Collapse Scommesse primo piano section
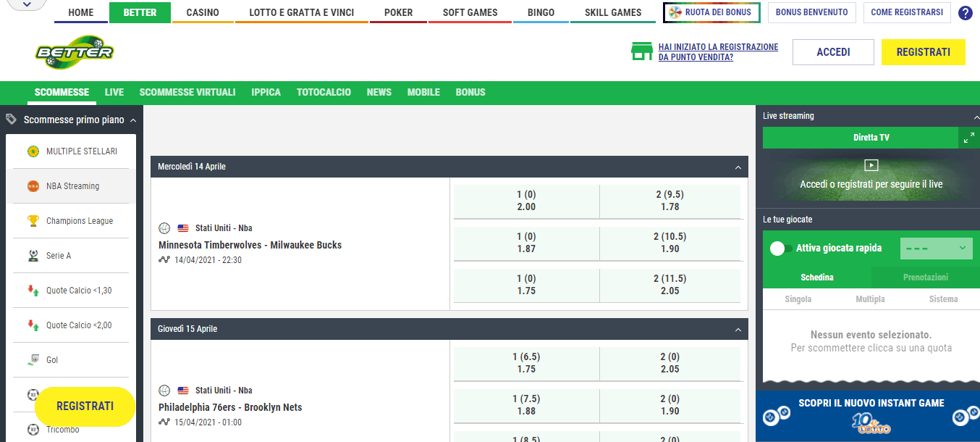The image size is (980, 442). coord(132,120)
